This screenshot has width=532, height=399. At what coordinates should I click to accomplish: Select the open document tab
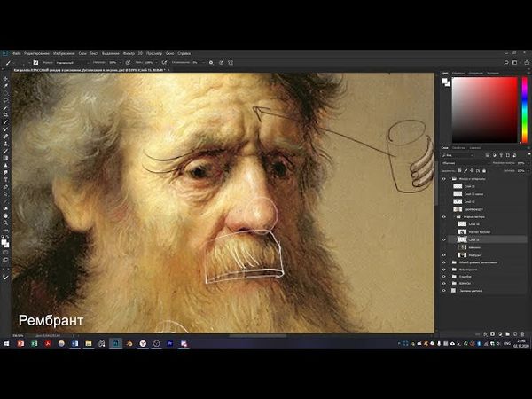(x=90, y=70)
